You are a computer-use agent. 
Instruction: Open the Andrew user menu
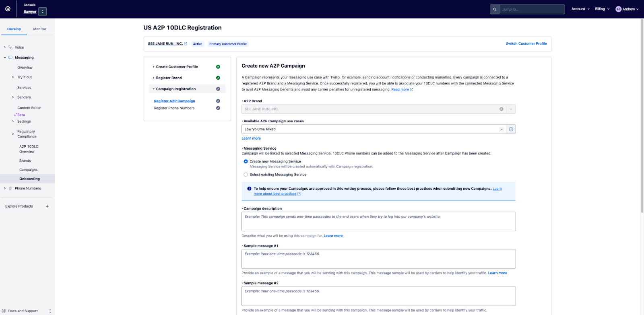coord(630,9)
